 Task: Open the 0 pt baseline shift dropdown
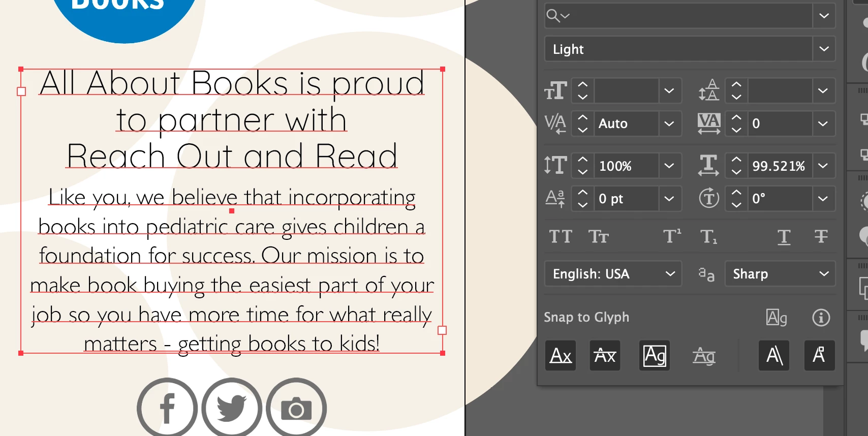(669, 199)
